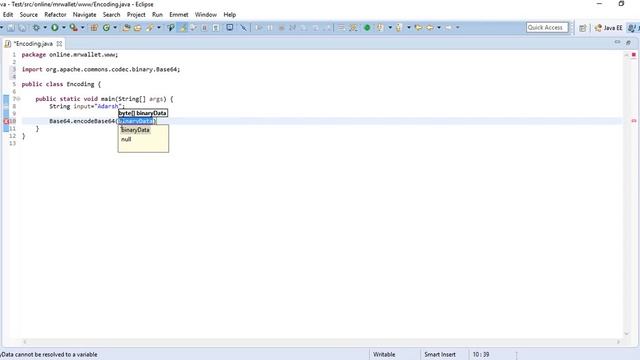This screenshot has height=360, width=640.
Task: Close the Encoding.java tab
Action: pos(59,44)
